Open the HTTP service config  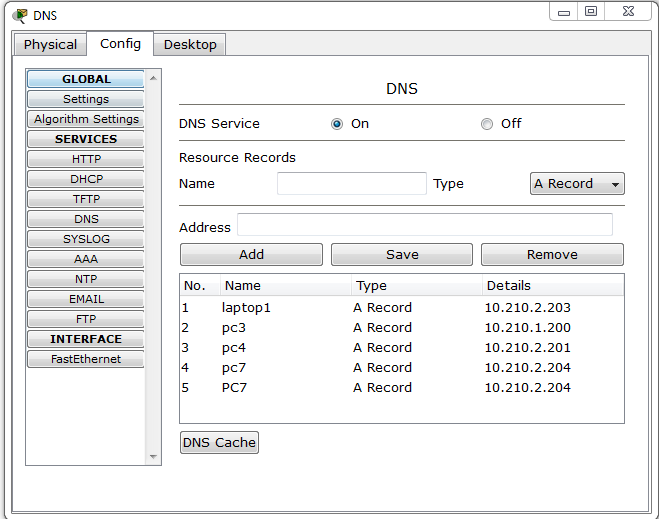tap(86, 159)
